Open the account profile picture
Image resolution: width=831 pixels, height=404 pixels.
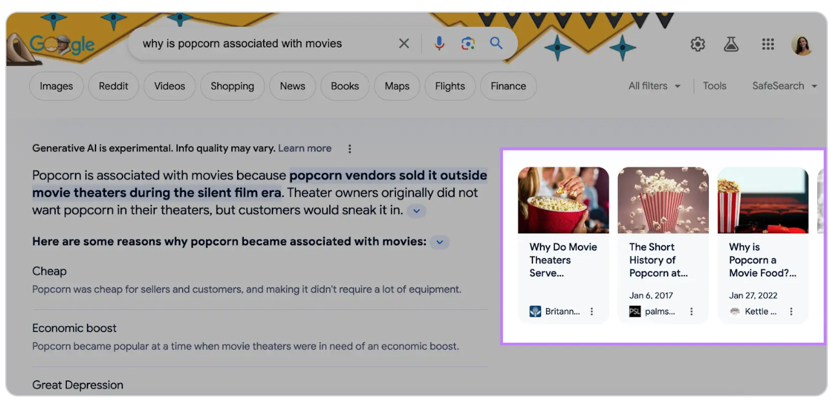coord(801,44)
